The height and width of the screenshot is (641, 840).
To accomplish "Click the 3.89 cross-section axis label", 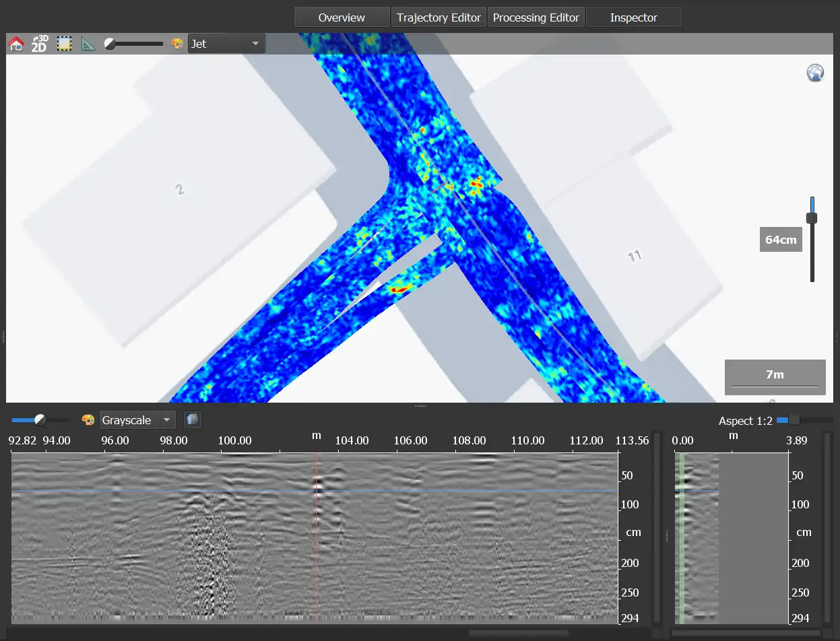I will [x=796, y=440].
